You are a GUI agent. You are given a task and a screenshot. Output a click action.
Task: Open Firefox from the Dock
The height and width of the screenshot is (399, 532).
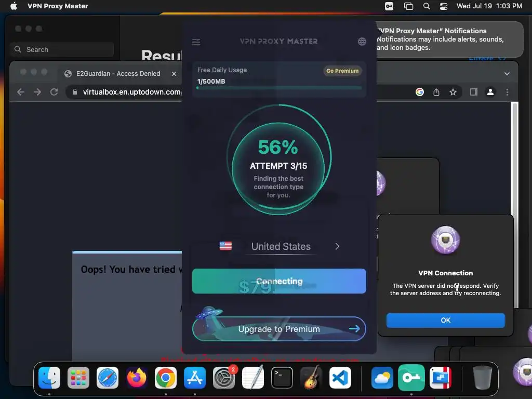(137, 378)
